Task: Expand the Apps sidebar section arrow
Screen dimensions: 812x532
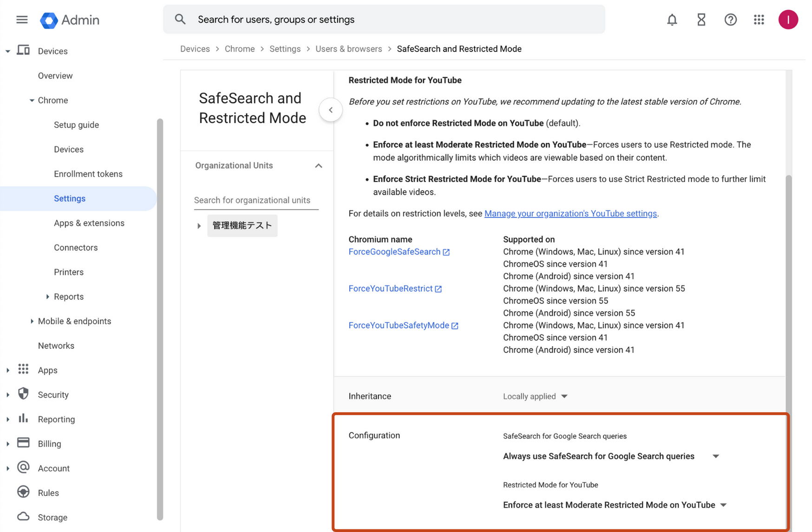Action: click(8, 370)
